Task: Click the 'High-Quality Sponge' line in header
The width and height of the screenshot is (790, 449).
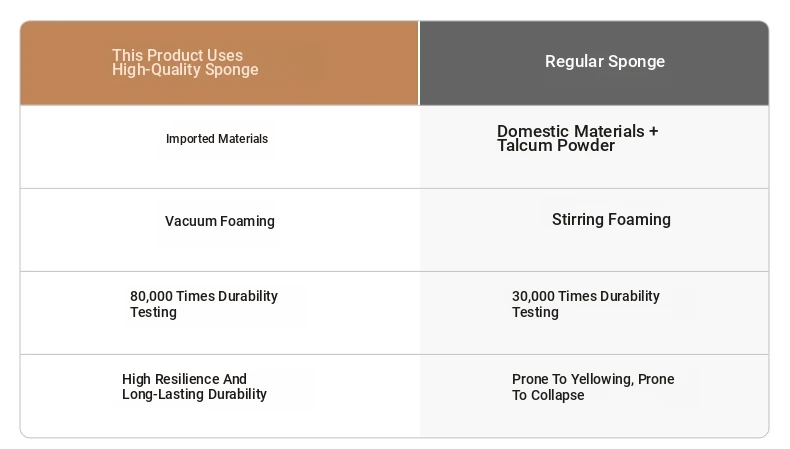Action: (185, 70)
